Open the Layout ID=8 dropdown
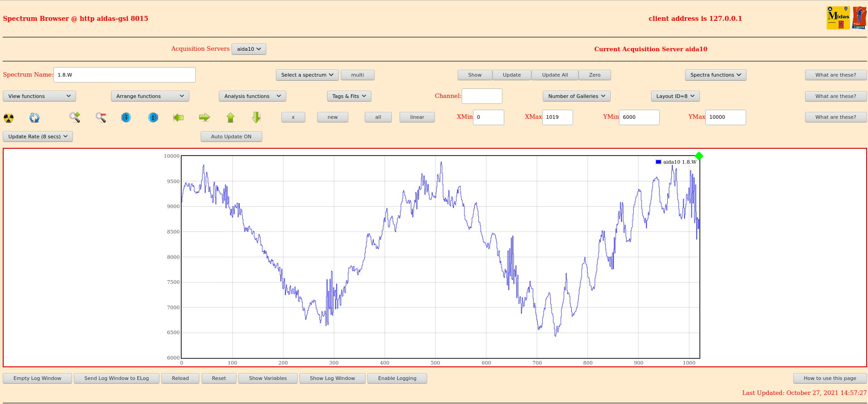The height and width of the screenshot is (404, 868). tap(675, 96)
